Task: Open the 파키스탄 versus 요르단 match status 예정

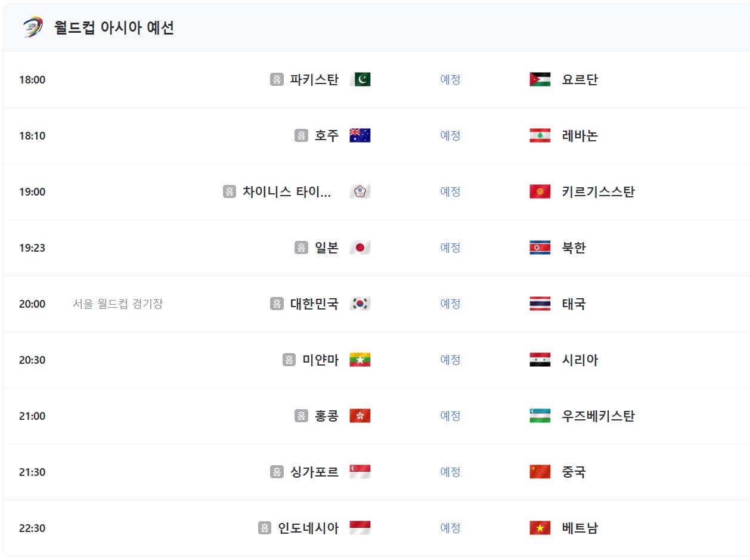Action: [450, 79]
